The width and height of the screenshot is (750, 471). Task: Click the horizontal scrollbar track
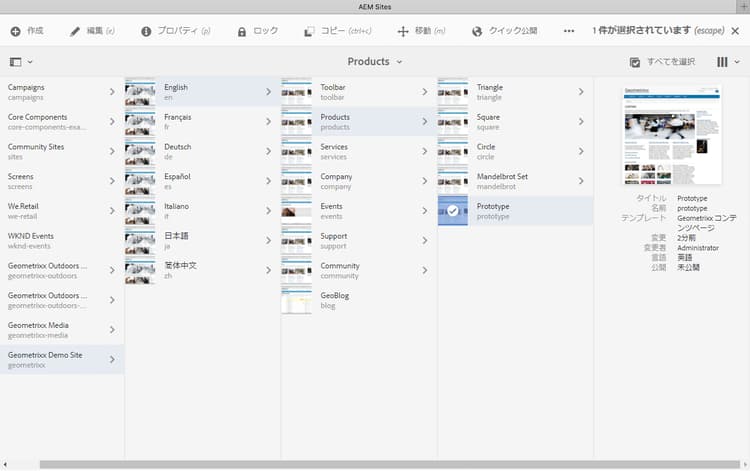389,464
